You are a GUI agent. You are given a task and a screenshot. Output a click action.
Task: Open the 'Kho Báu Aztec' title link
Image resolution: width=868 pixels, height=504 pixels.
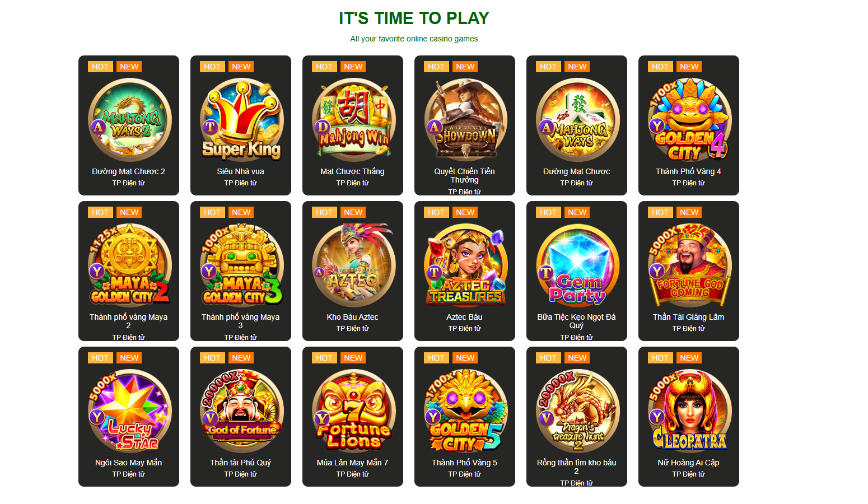[353, 317]
